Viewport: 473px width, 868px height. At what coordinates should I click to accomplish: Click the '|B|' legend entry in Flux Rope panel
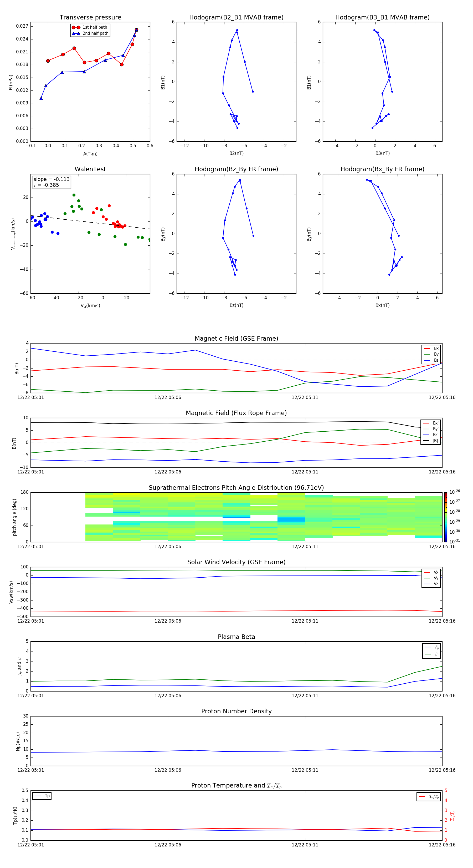pyautogui.click(x=431, y=441)
